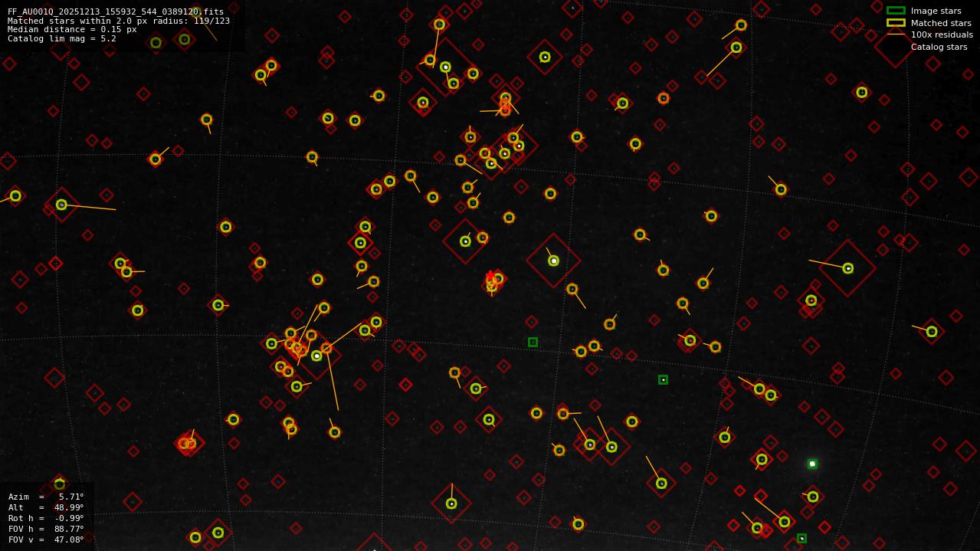Select the Matched stars legend label
The width and height of the screenshot is (980, 551).
click(941, 23)
